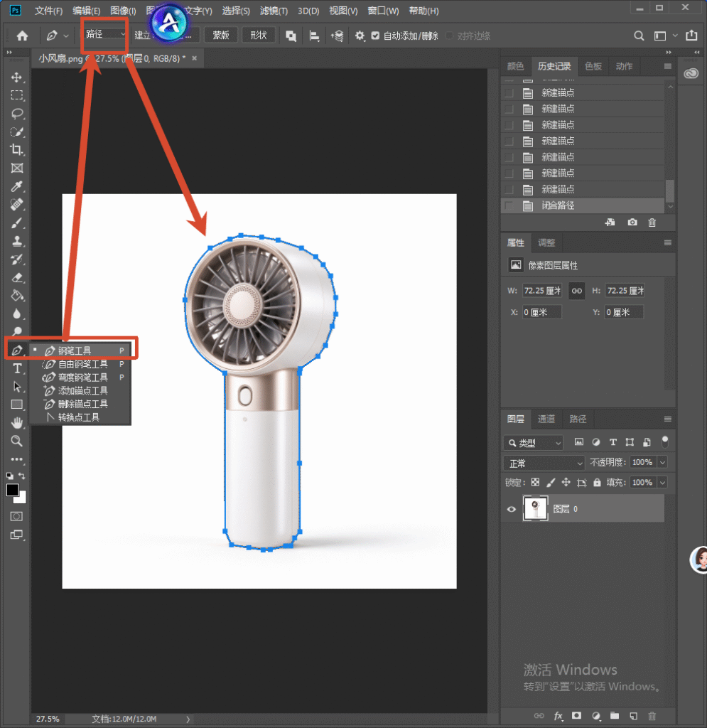Click the black foreground color swatch
The width and height of the screenshot is (707, 728).
(13, 490)
